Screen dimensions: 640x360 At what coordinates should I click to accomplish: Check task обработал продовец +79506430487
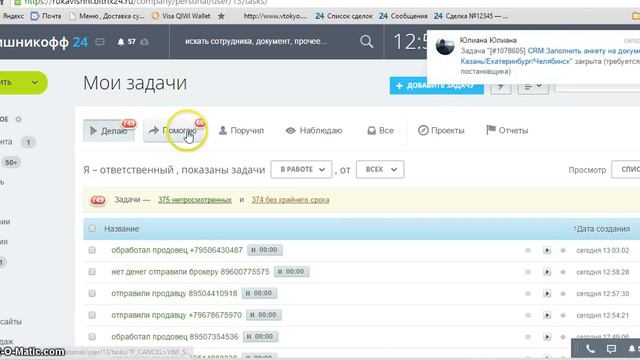click(92, 250)
